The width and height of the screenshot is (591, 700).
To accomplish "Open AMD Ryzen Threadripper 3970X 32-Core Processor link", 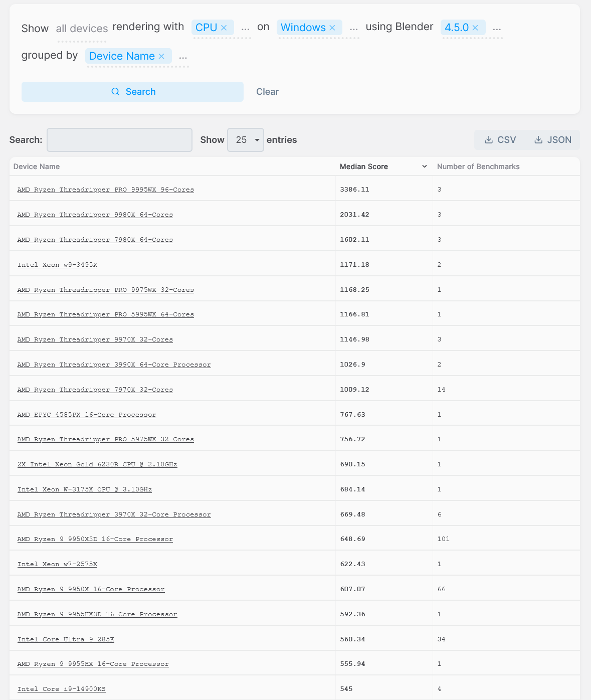I will [114, 514].
